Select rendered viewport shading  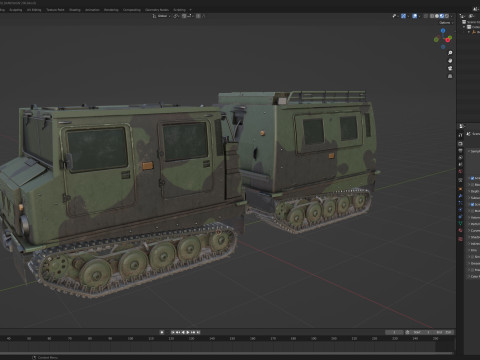click(x=447, y=16)
